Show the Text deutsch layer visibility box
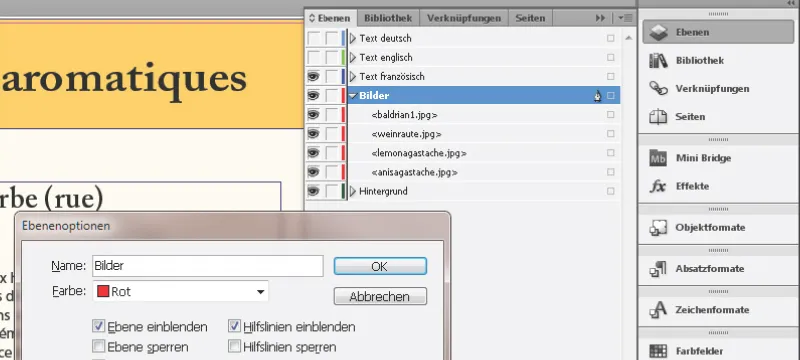 pyautogui.click(x=313, y=38)
